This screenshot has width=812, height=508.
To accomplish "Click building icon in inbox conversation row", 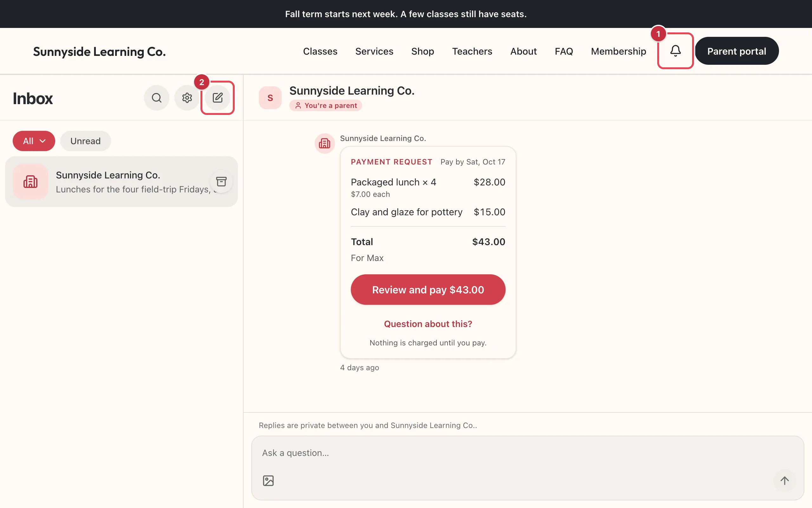I will pyautogui.click(x=30, y=181).
